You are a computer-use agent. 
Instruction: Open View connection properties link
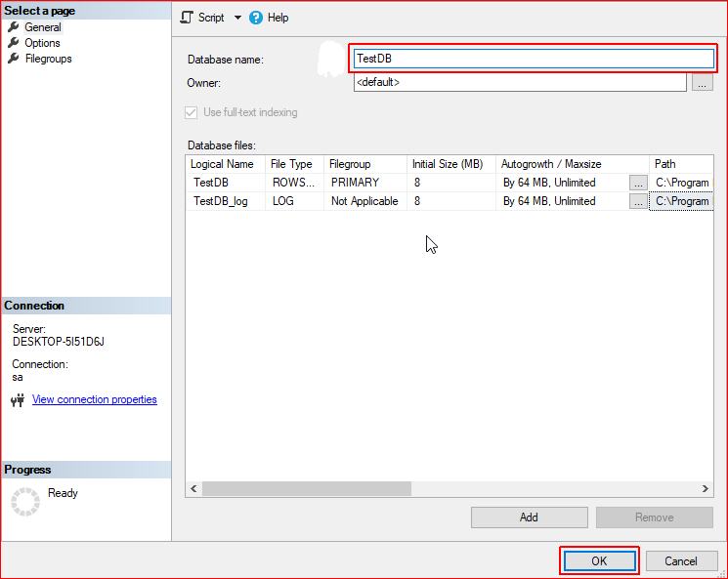pos(94,399)
